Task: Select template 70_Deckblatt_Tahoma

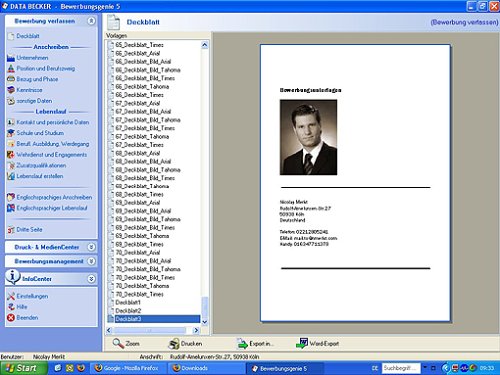Action: pos(142,286)
